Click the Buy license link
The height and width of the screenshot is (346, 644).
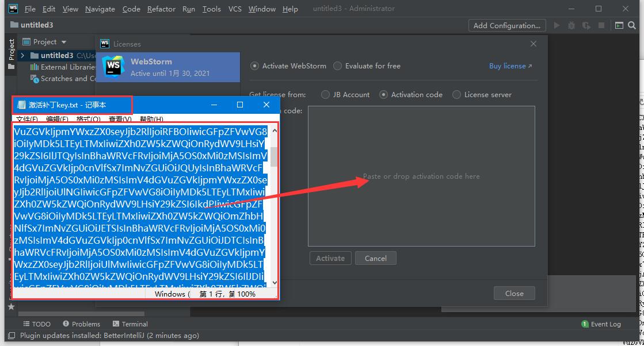(x=510, y=66)
